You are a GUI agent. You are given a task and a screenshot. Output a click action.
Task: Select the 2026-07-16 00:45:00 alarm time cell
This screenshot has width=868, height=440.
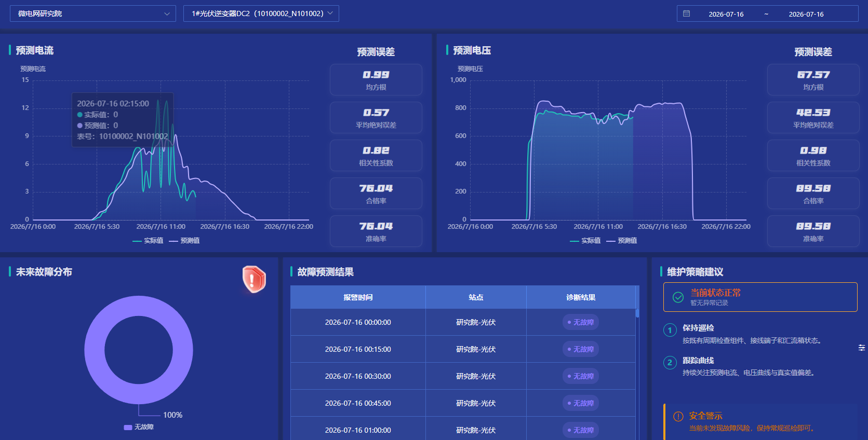tap(358, 403)
